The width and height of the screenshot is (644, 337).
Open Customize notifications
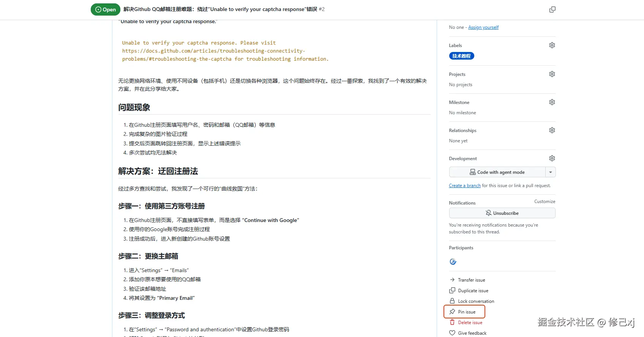(x=545, y=202)
